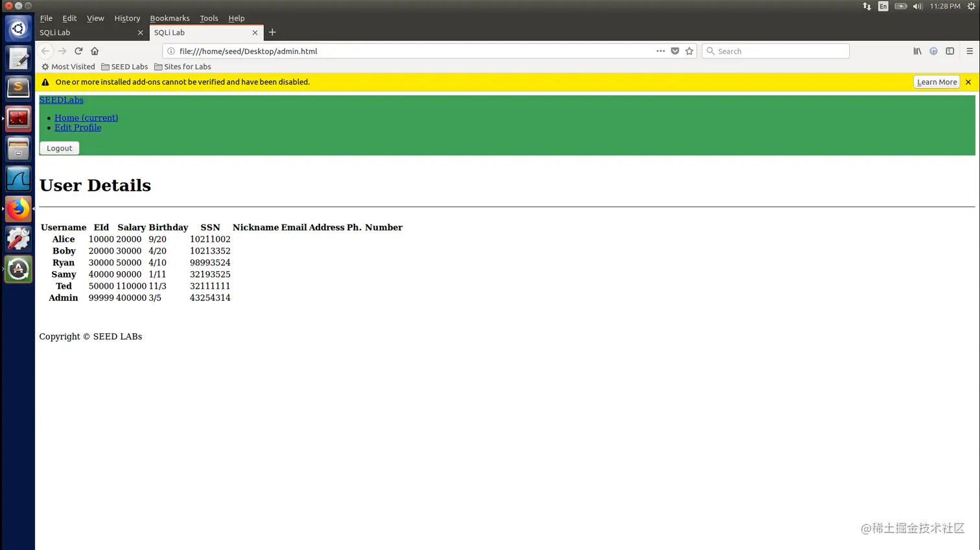Image resolution: width=980 pixels, height=550 pixels.
Task: Open the Edit Profile link
Action: coord(78,128)
